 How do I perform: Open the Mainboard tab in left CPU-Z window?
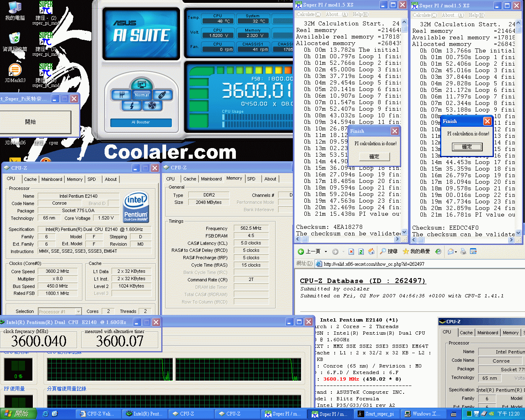(52, 179)
